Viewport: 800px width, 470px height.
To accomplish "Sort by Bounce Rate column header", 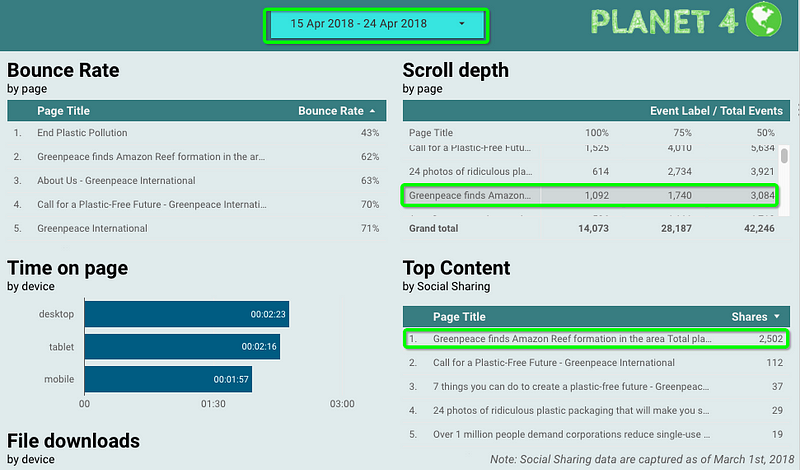I will (331, 111).
